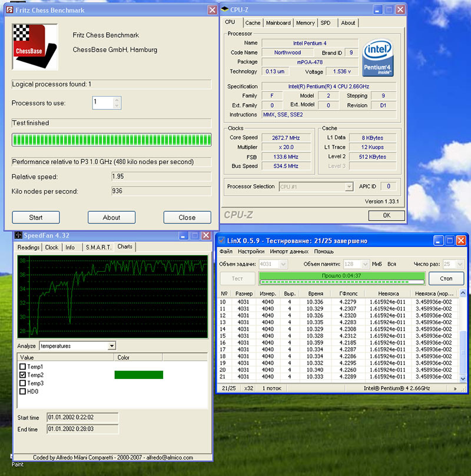Click the Fritz benchmark green progress bar
The width and height of the screenshot is (471, 476).
112,140
